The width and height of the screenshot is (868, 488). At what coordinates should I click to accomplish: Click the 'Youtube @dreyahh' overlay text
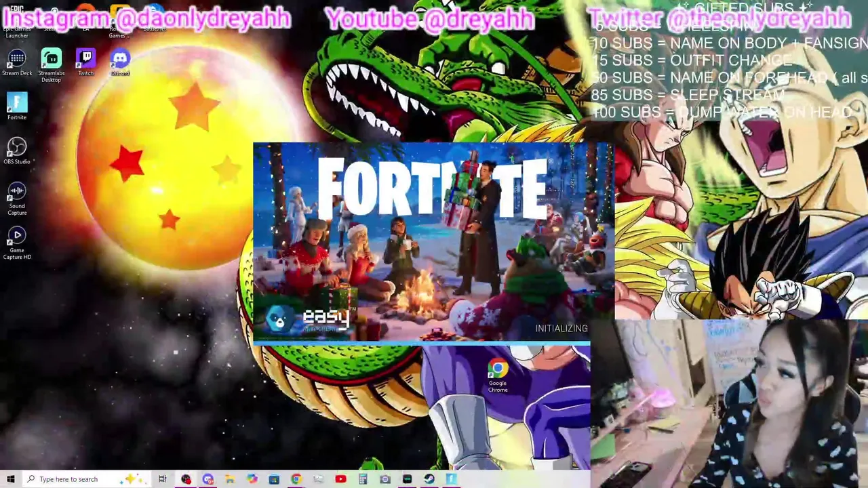pos(429,19)
